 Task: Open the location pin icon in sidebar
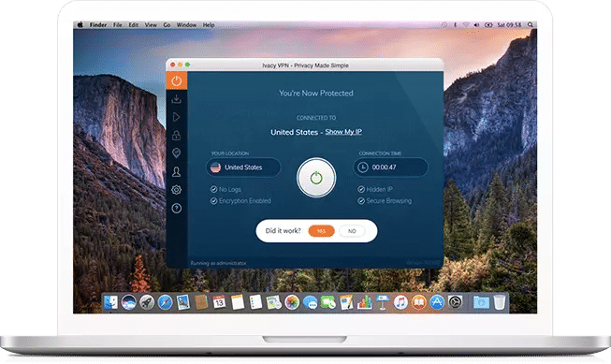coord(177,153)
